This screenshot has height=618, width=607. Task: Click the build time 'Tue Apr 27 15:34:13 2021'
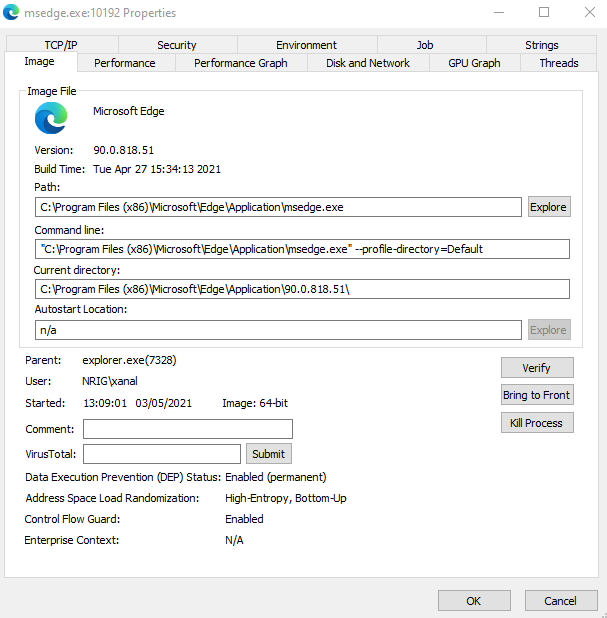157,169
